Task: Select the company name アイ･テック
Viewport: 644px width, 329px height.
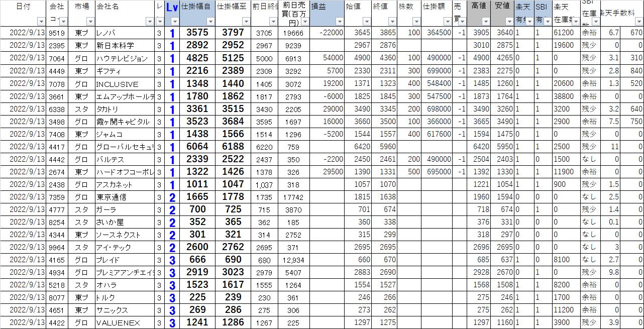Action: point(113,247)
